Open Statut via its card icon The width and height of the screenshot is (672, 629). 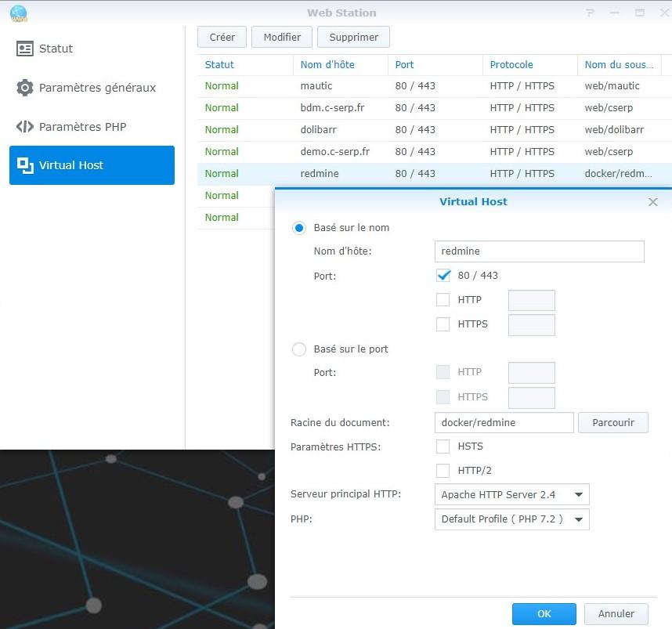[25, 49]
